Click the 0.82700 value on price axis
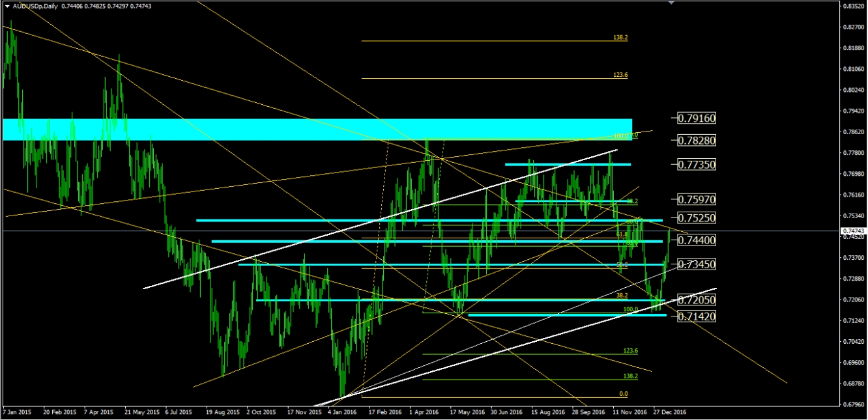The image size is (868, 420). click(854, 27)
